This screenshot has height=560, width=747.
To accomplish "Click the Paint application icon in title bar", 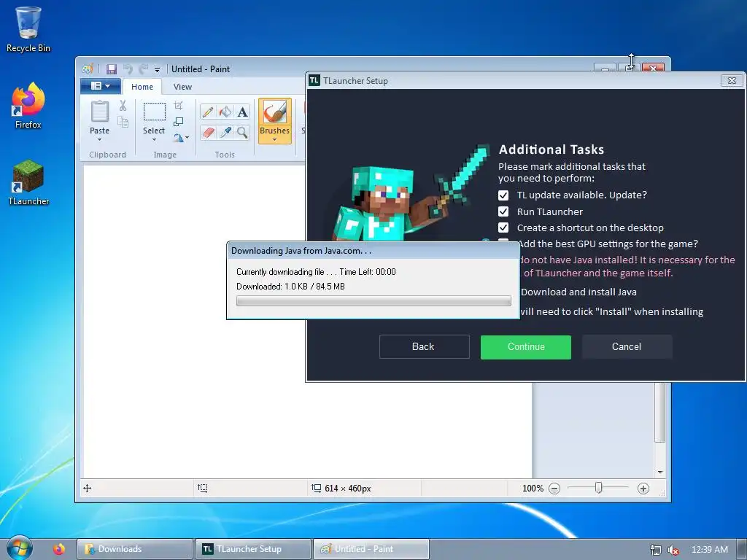I will click(x=88, y=69).
